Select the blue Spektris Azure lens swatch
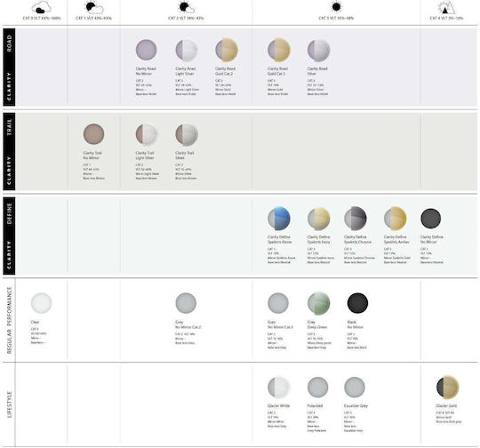 click(279, 219)
